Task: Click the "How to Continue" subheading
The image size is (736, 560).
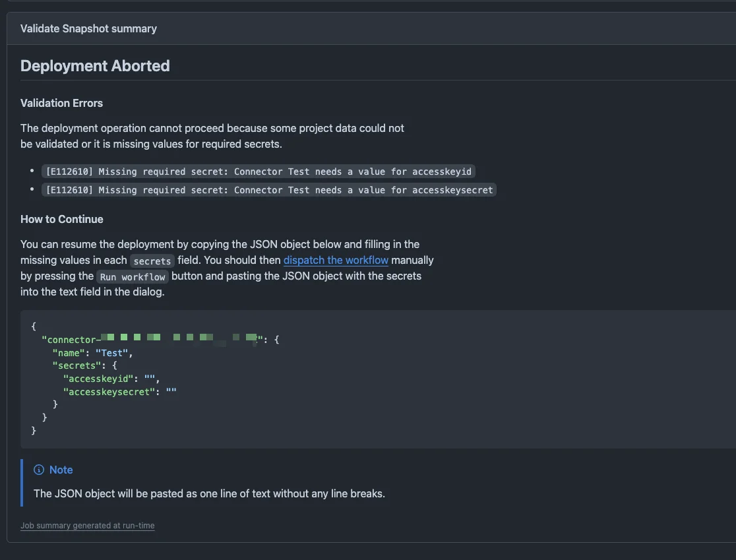Action: coord(61,219)
